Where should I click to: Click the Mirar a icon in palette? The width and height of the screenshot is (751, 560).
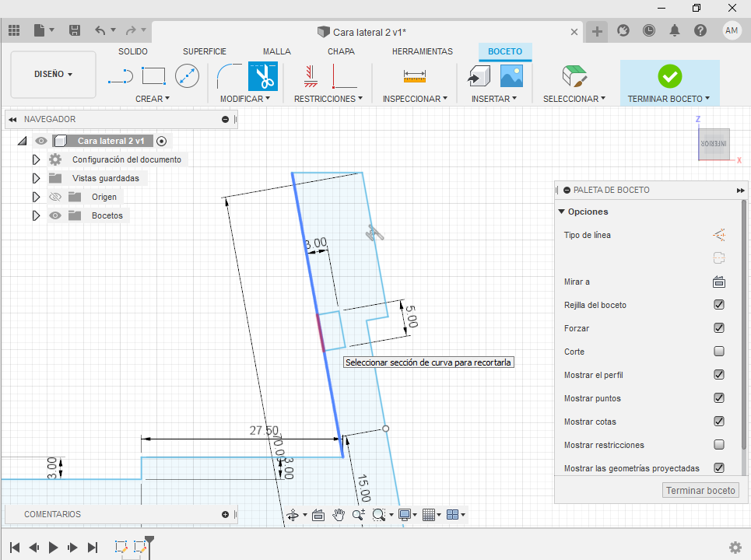tap(719, 282)
